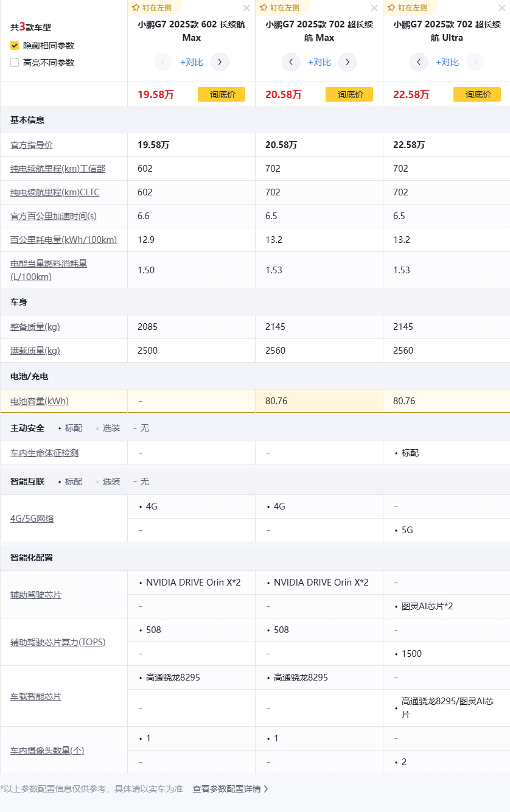Open 车载智能芯片 parameter link
510x812 pixels.
36,696
